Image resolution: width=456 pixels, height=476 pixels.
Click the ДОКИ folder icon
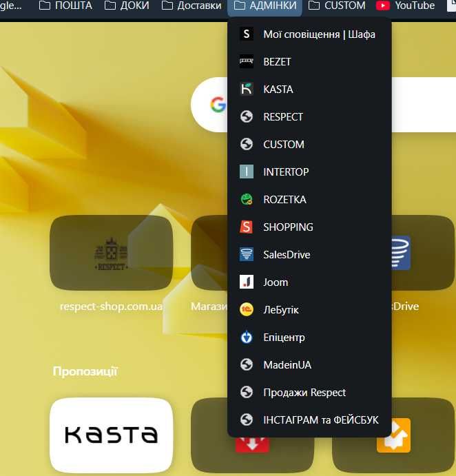(110, 5)
